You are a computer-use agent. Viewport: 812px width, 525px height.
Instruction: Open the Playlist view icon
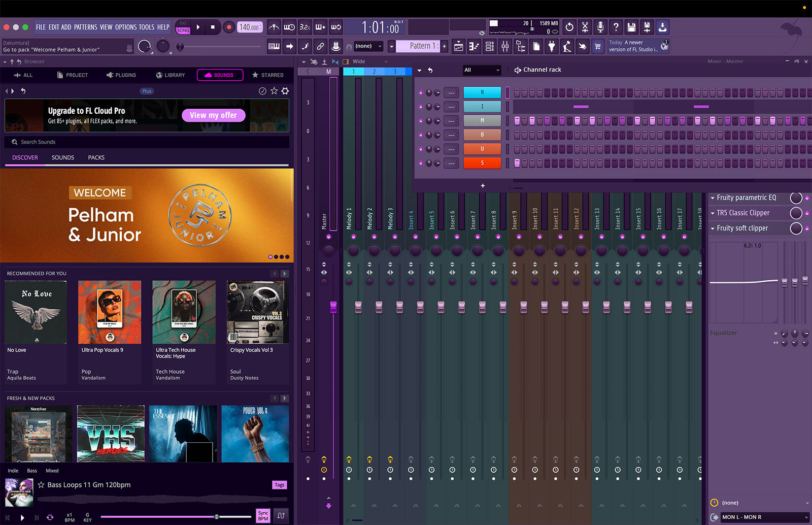pyautogui.click(x=459, y=47)
